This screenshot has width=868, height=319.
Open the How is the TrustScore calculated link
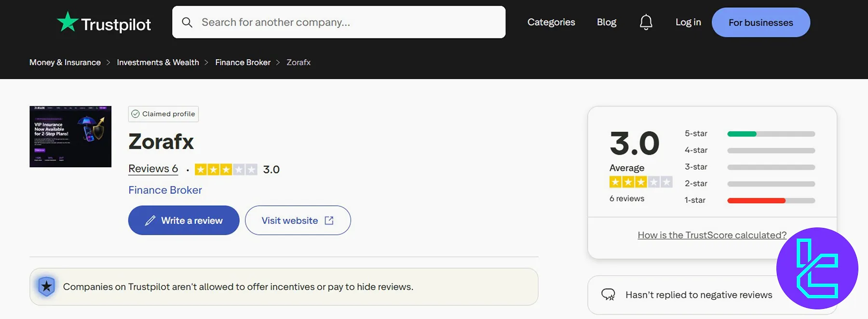tap(712, 235)
